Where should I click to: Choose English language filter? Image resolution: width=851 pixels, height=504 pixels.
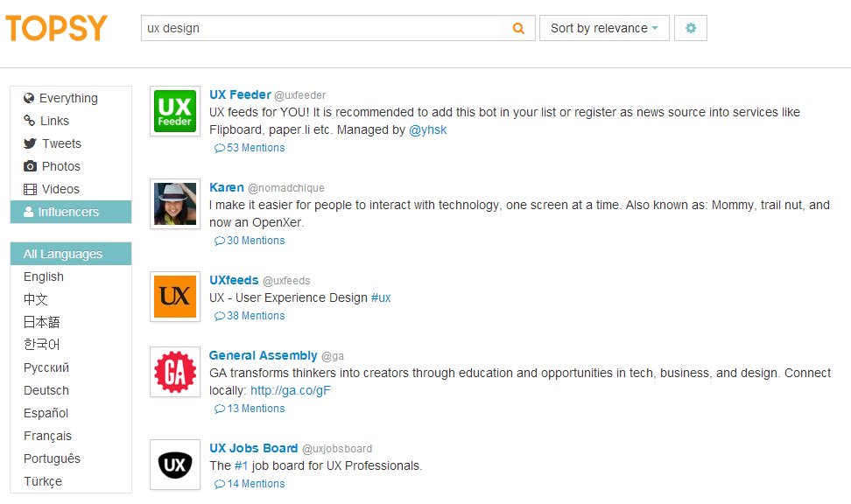click(44, 276)
